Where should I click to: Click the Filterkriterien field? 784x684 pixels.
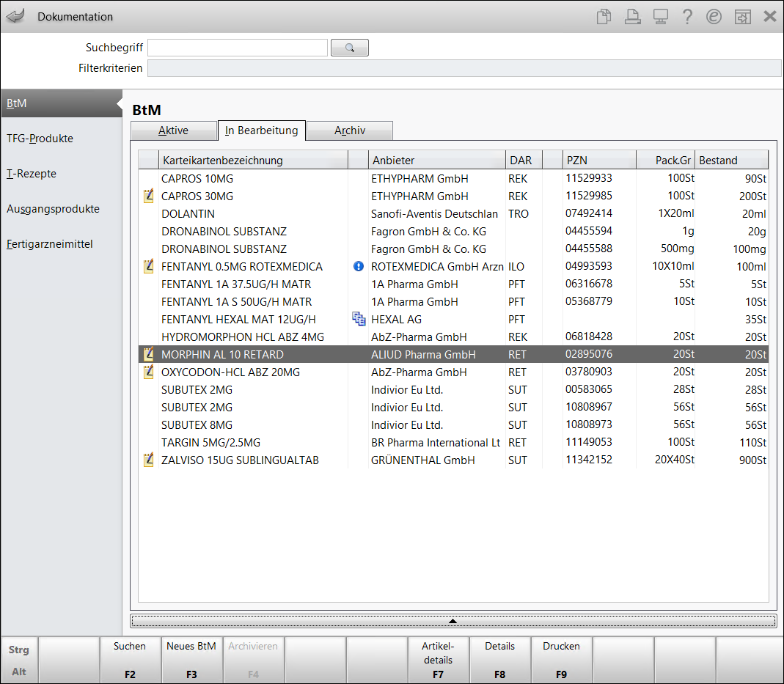coord(464,68)
